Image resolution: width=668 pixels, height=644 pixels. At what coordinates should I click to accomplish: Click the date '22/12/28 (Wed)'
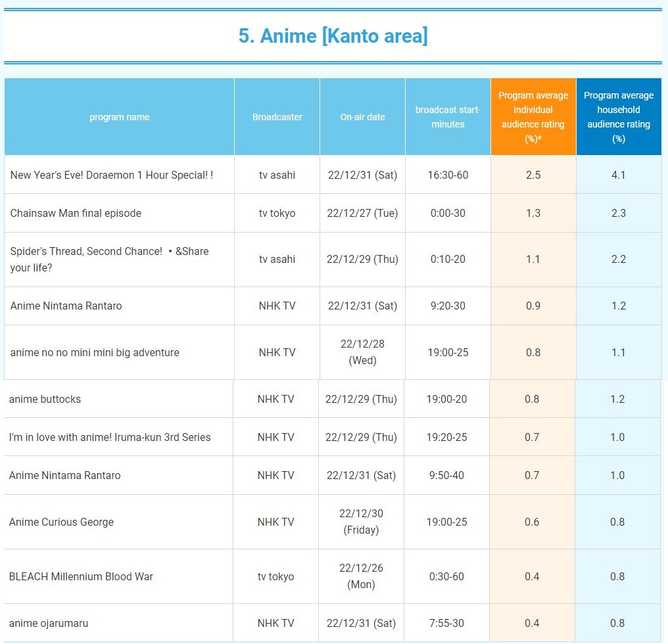point(362,352)
